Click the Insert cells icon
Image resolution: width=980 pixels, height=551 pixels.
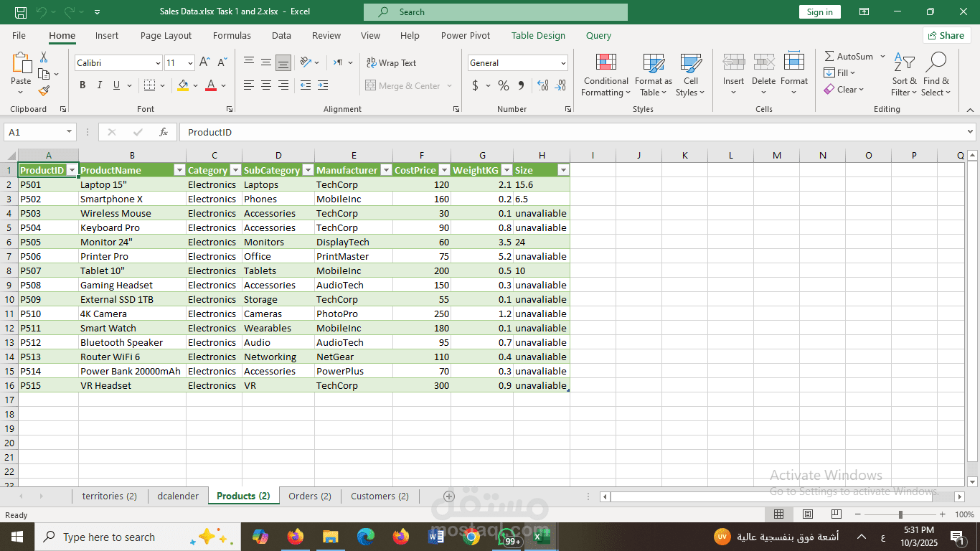pyautogui.click(x=733, y=63)
